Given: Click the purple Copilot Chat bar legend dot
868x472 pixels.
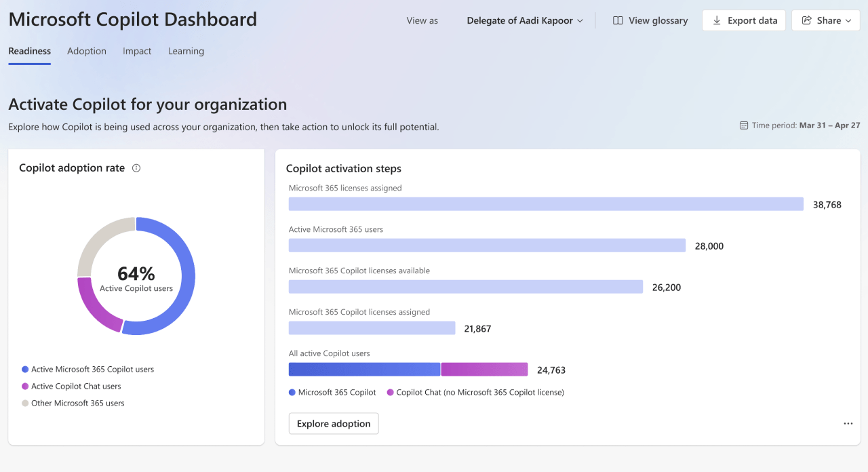Looking at the screenshot, I should click(x=390, y=393).
